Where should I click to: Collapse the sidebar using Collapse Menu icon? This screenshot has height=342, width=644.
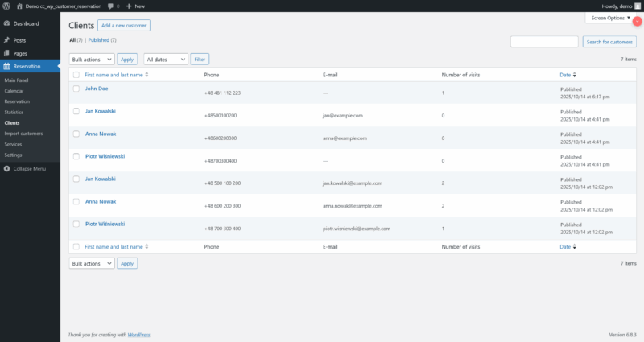(7, 168)
